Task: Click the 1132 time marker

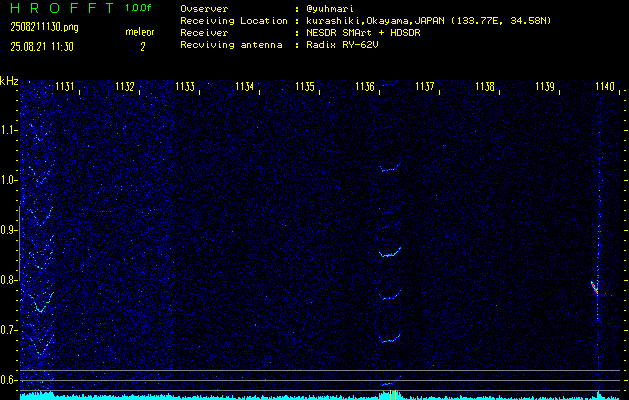Action: coord(124,86)
